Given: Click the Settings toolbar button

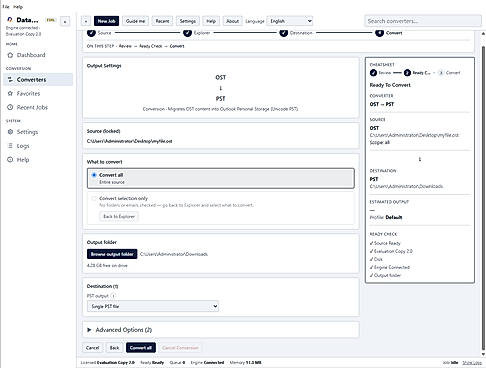Looking at the screenshot, I should click(x=188, y=21).
